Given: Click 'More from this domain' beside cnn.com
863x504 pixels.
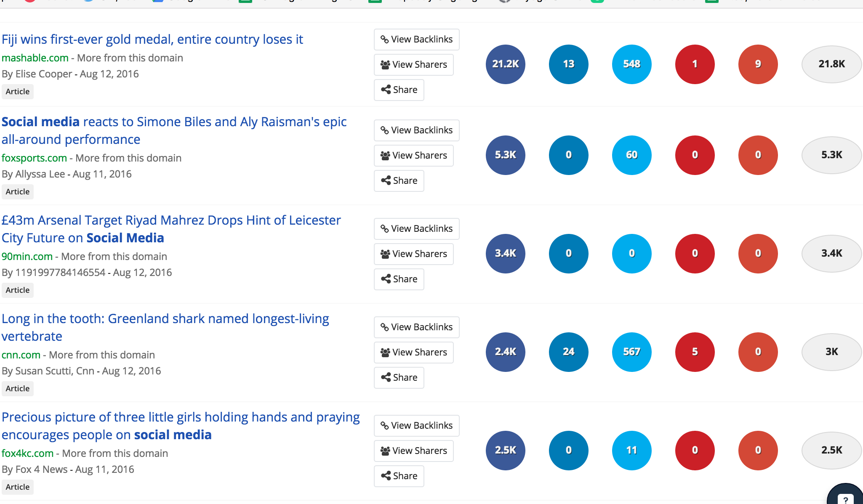Looking at the screenshot, I should point(102,355).
